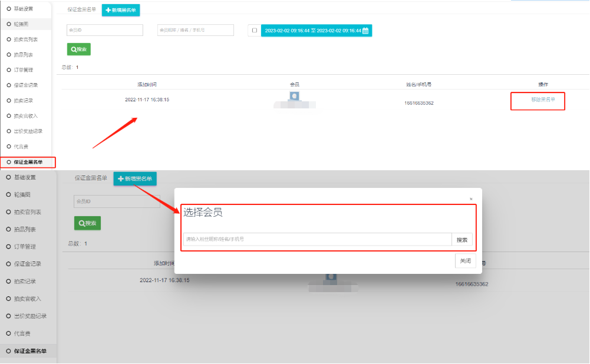Click the plus icon on the upper 新增黑名单 button
Image resolution: width=590 pixels, height=364 pixels.
(108, 10)
